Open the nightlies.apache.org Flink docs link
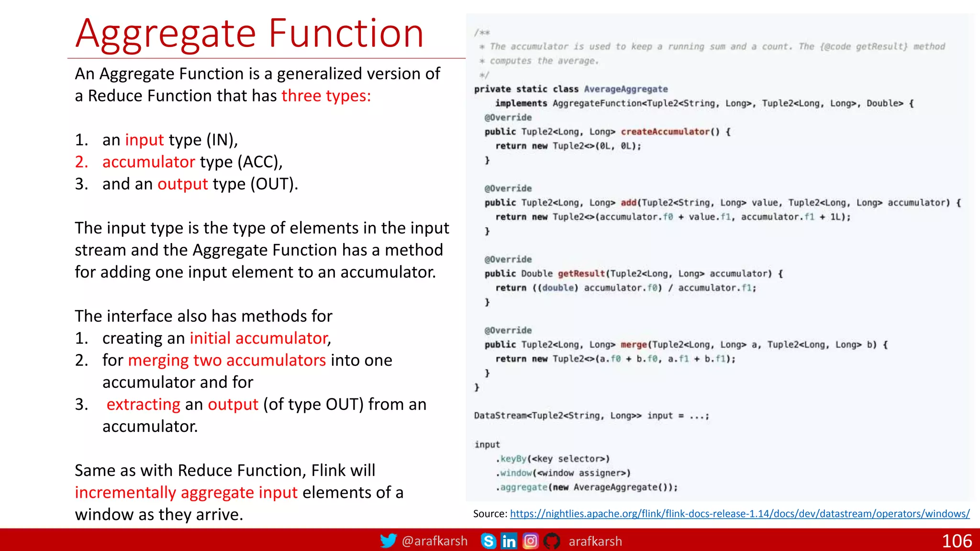 (x=739, y=514)
